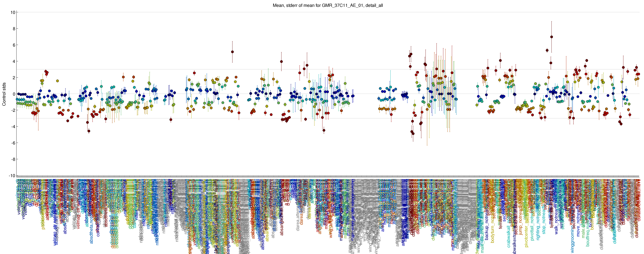Click the y-axis tick label '0'
Viewport: 644px width, 254px height.
point(14,94)
